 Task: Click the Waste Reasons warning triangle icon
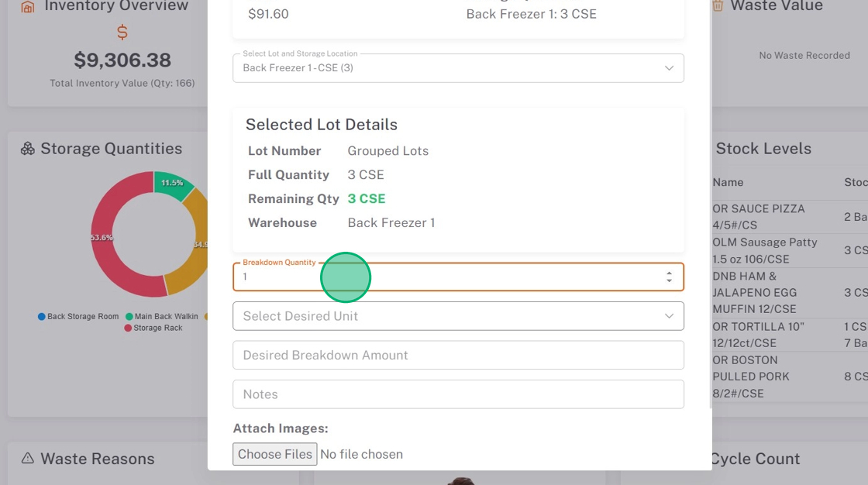pyautogui.click(x=28, y=459)
